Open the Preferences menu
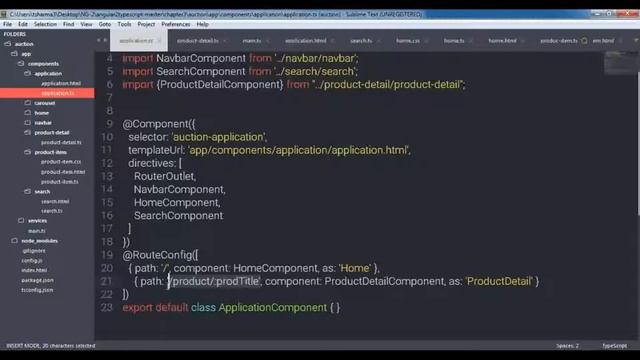 [x=176, y=24]
